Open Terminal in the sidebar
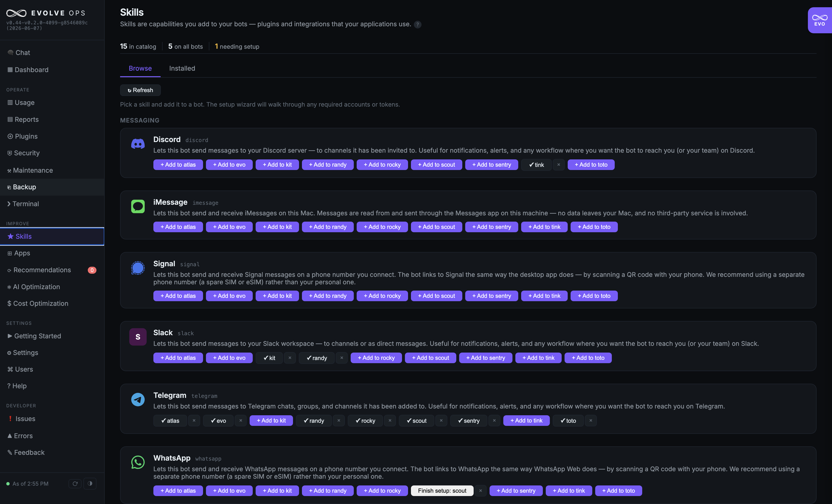This screenshot has width=832, height=504. coord(52,204)
